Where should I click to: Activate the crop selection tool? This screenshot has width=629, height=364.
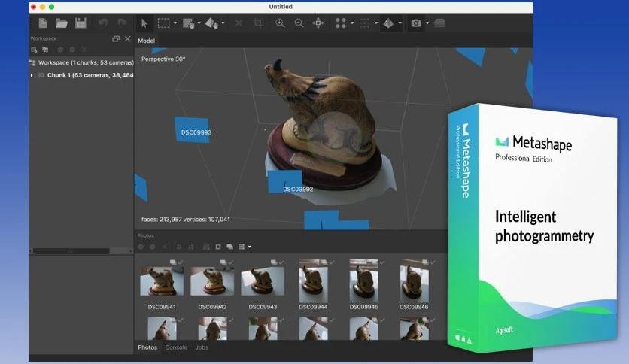pos(258,23)
